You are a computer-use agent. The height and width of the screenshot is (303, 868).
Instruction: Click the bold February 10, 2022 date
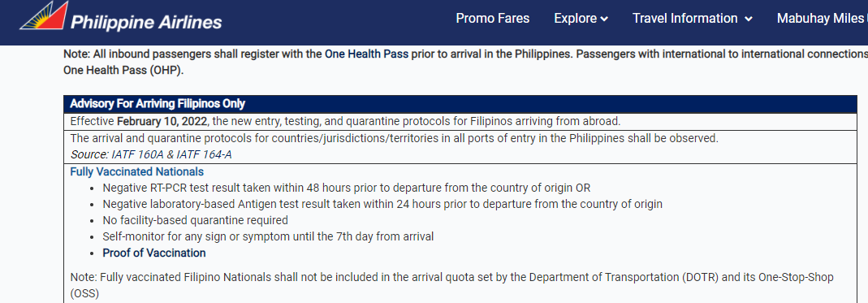pyautogui.click(x=162, y=121)
